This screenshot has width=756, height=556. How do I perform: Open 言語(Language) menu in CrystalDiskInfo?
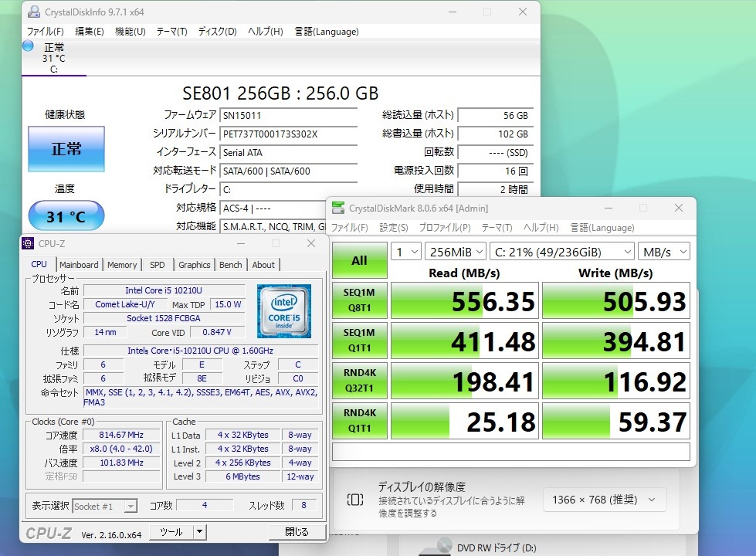(x=327, y=32)
